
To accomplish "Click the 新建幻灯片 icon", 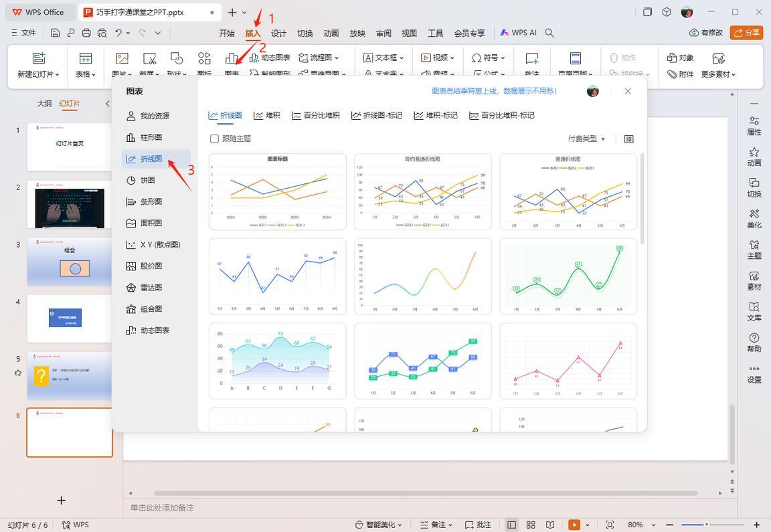I will pos(38,58).
